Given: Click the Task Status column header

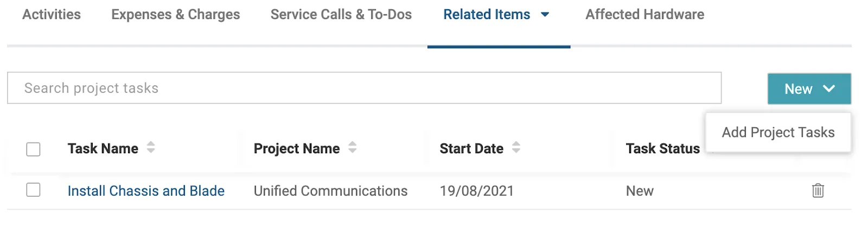Looking at the screenshot, I should click(662, 148).
